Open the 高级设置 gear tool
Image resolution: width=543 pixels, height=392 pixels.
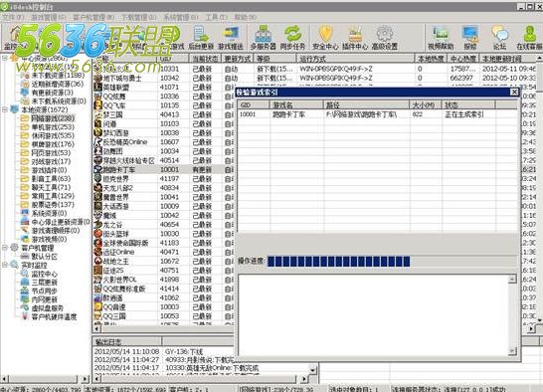point(385,38)
